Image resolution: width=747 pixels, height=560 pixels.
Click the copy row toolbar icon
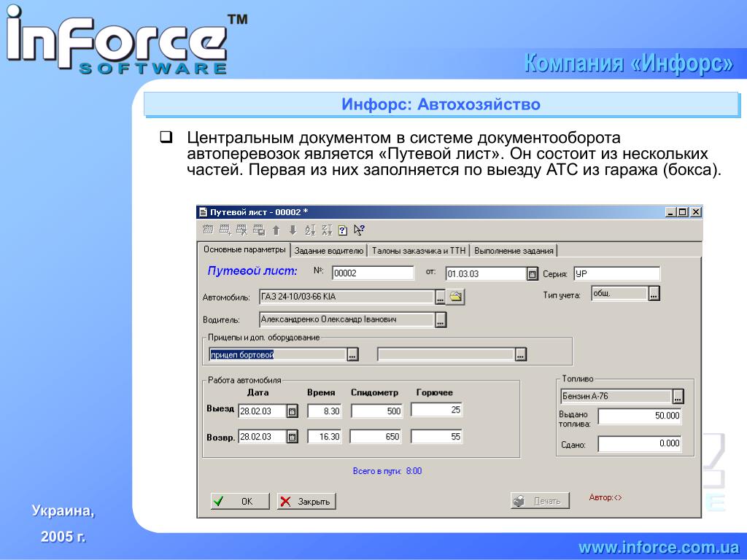[x=259, y=230]
